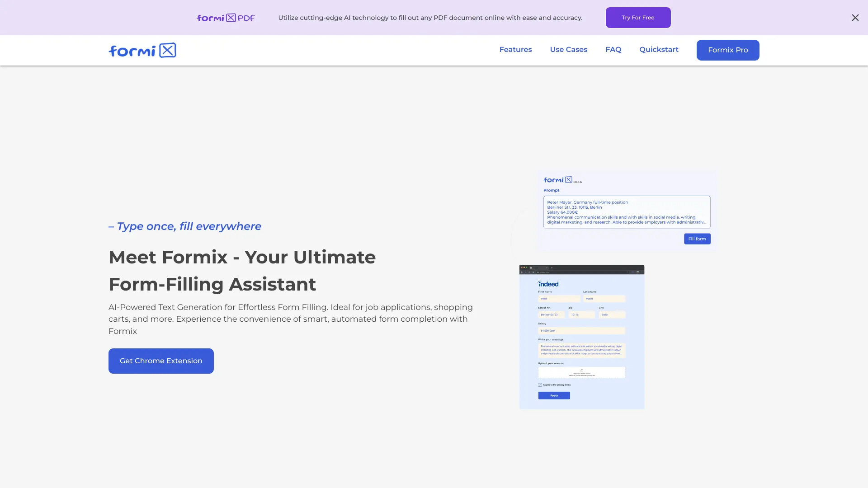Open Formix Pro upgrade page
Screen dimensions: 868x488
tap(728, 49)
